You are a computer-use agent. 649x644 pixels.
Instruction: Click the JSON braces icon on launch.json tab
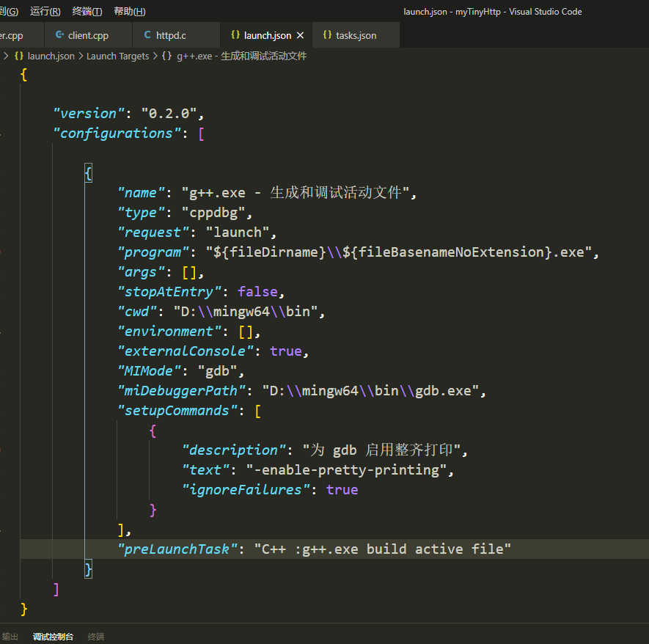[235, 34]
